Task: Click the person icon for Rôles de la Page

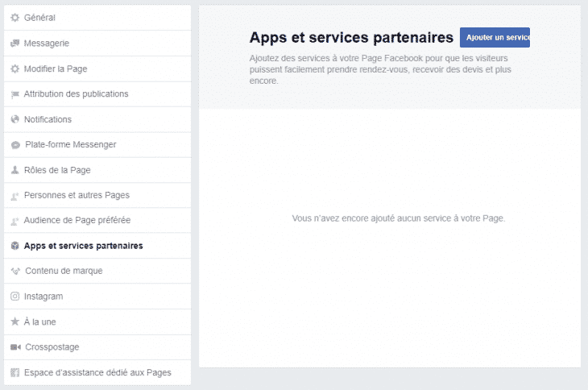Action: coord(14,170)
